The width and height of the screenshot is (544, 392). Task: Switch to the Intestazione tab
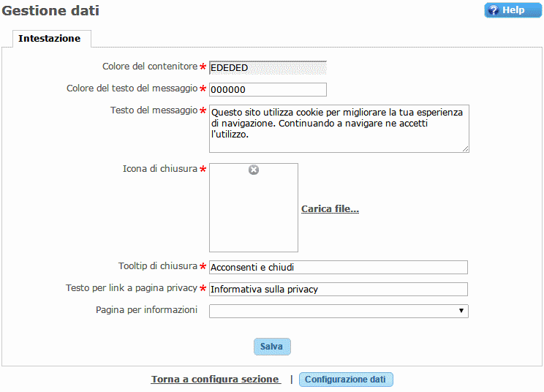[49, 39]
